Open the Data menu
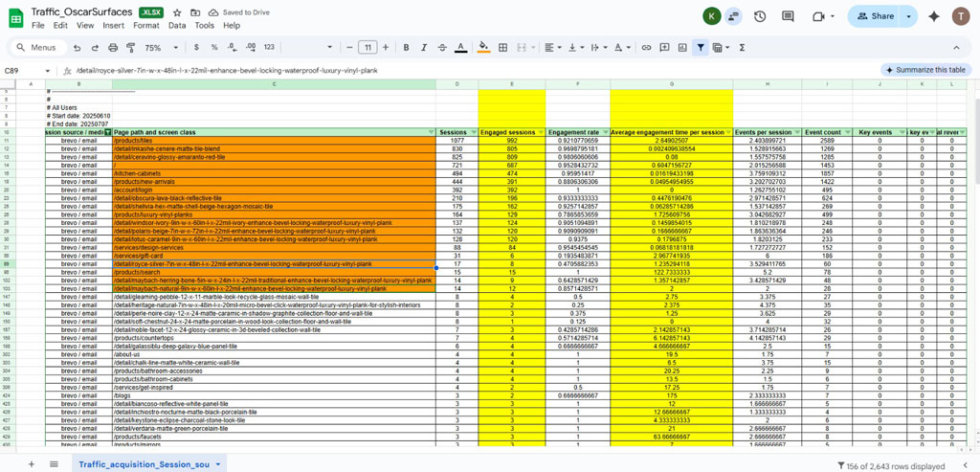 [177, 26]
